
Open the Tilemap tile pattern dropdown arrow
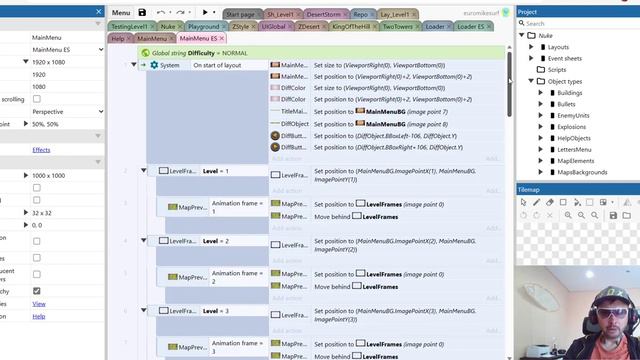click(612, 202)
